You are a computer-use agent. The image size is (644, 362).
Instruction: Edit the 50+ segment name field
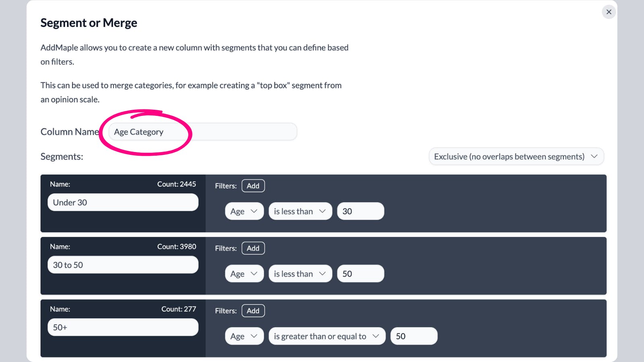pos(123,327)
